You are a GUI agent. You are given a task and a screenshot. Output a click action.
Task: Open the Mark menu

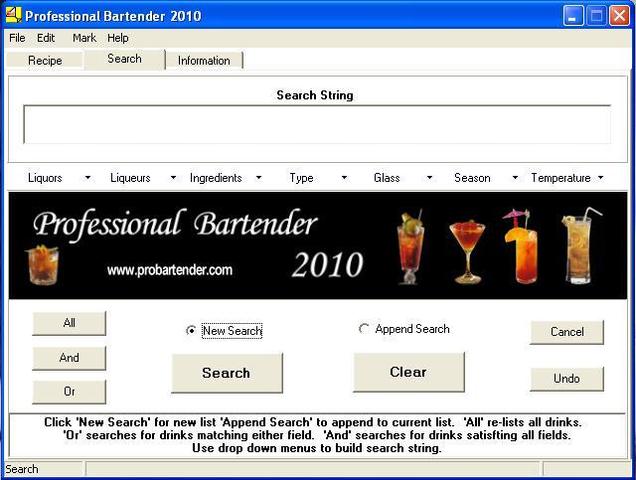(84, 38)
